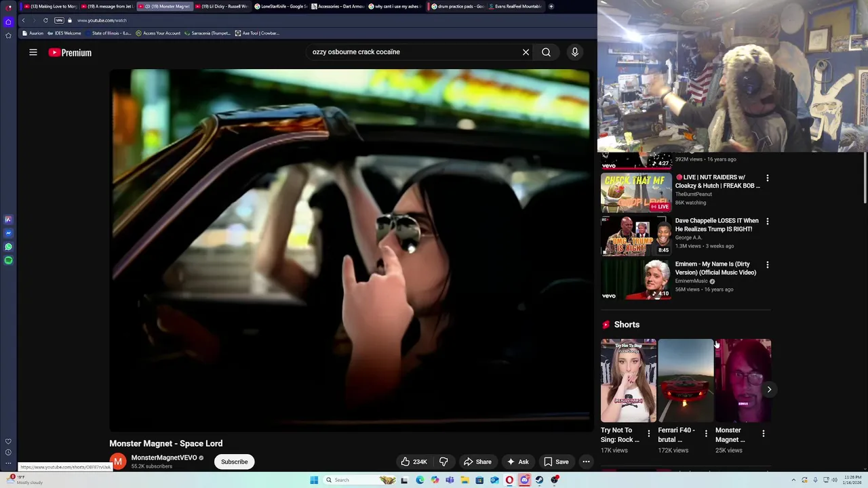Open Messenger in Opera sidebar
The image size is (868, 488).
pos(8,233)
